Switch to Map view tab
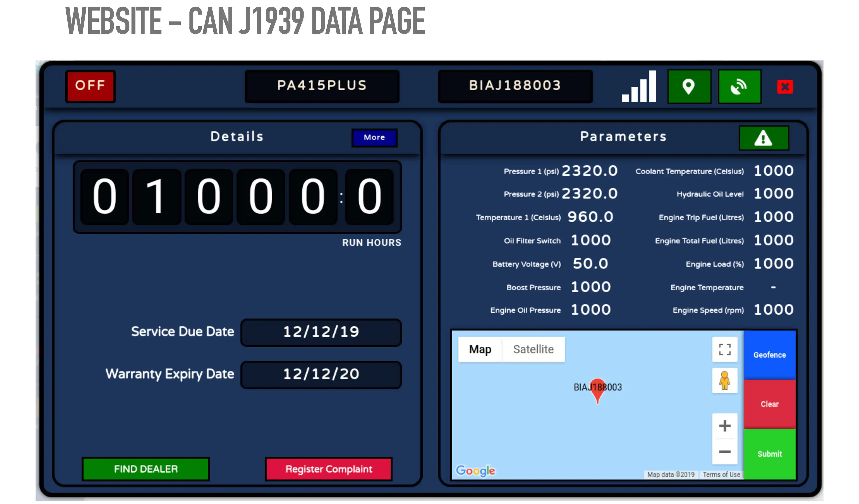 click(480, 349)
